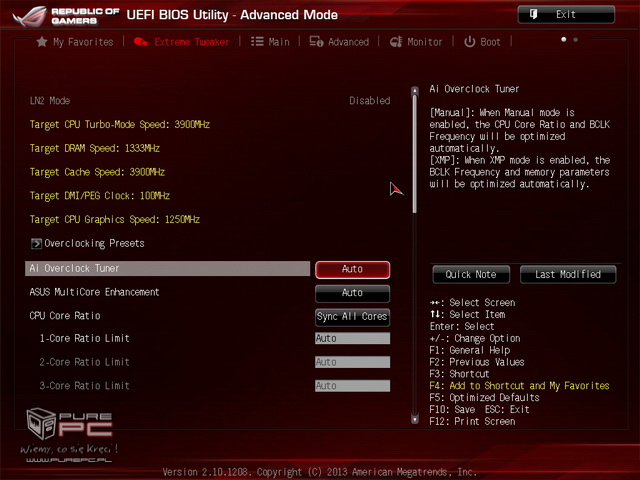Open ASUS MultiCore Enhancement Auto dropdown

click(352, 293)
